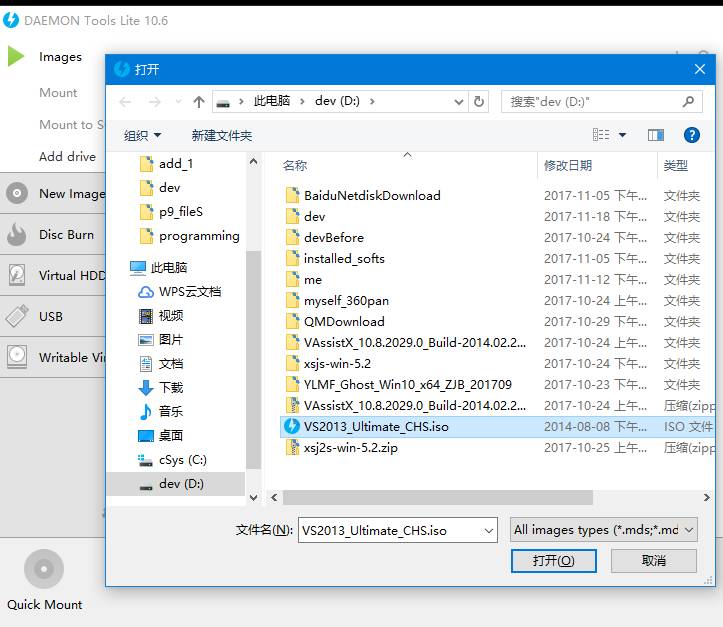Viewport: 723px width, 627px height.
Task: Click the 取消 cancel button
Action: [x=653, y=561]
